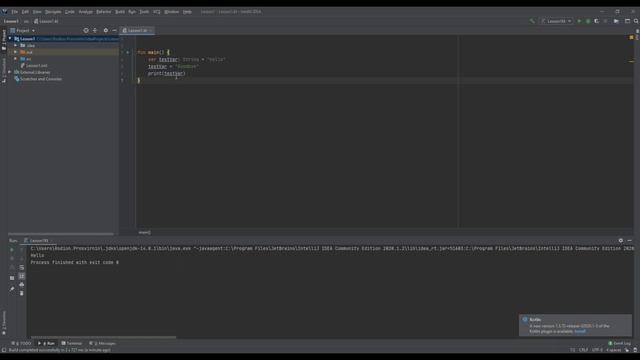Open the Terminal tool window tab

coord(72,344)
